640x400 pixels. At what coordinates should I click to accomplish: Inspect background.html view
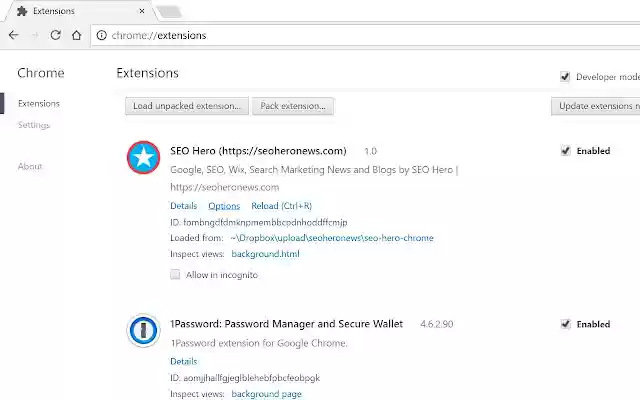click(265, 254)
